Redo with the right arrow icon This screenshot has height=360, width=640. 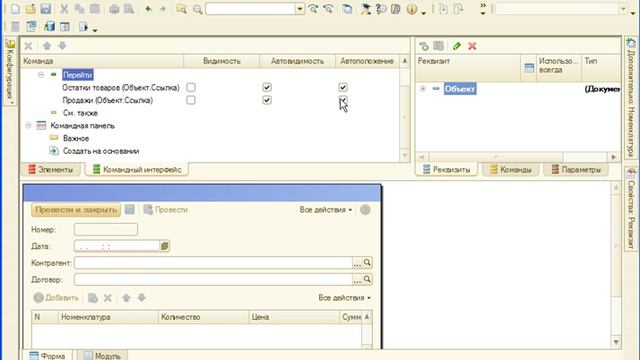(x=162, y=9)
